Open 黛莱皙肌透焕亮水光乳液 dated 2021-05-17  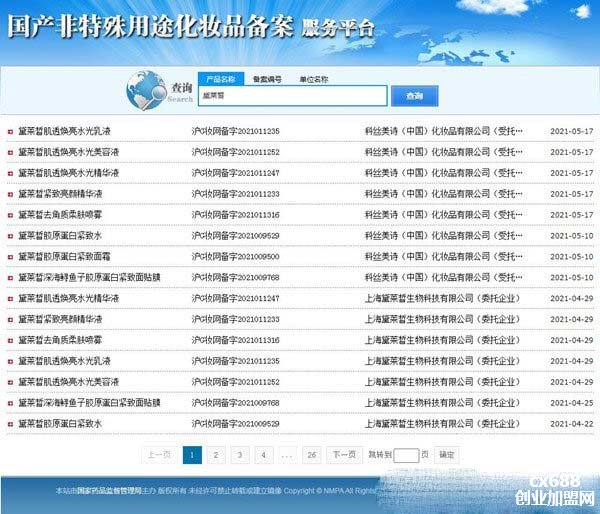(x=64, y=131)
